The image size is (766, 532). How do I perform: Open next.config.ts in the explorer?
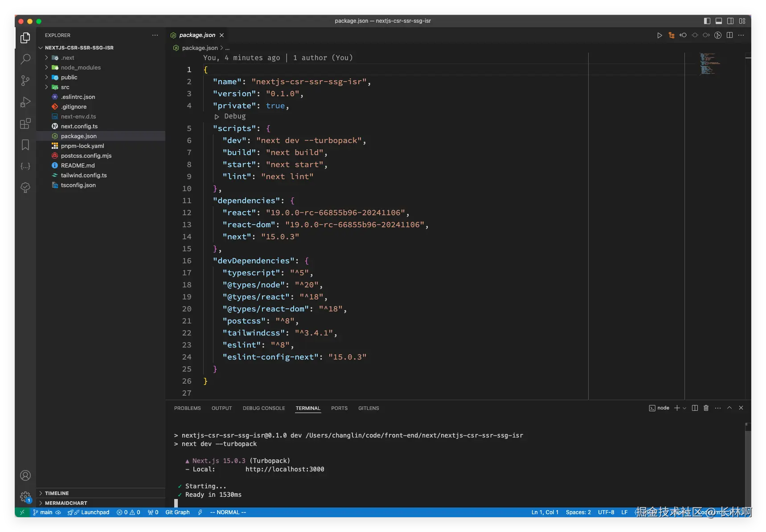79,127
